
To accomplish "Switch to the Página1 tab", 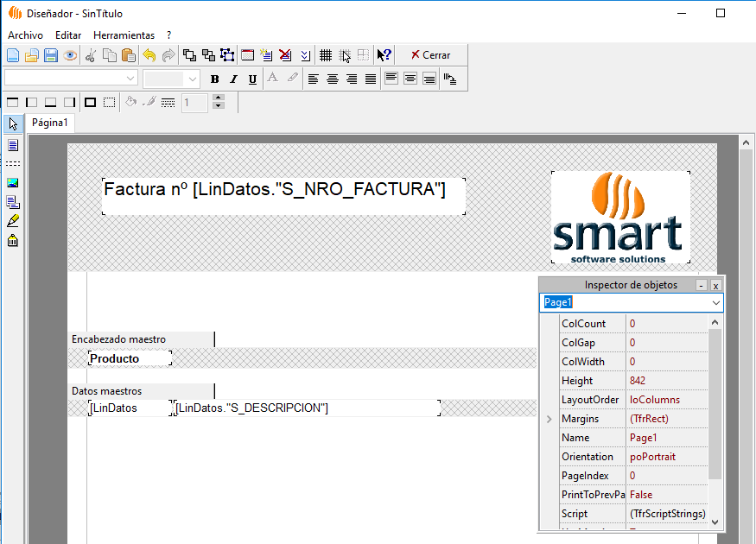I will tap(49, 123).
